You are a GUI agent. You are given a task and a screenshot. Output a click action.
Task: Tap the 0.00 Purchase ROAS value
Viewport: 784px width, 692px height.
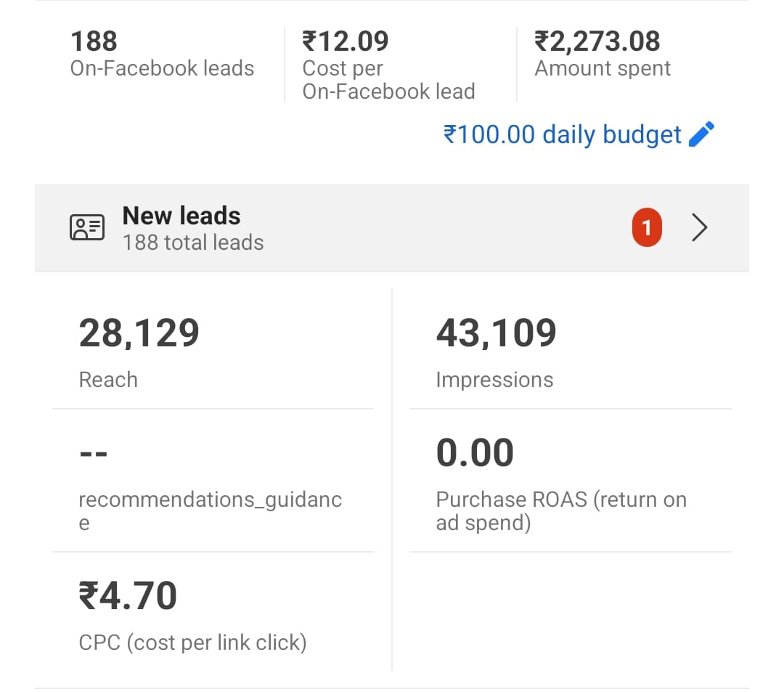pyautogui.click(x=475, y=452)
